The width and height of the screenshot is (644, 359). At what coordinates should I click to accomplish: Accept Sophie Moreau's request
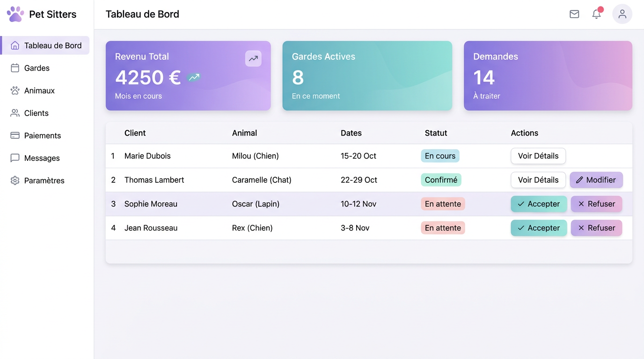[x=539, y=204]
